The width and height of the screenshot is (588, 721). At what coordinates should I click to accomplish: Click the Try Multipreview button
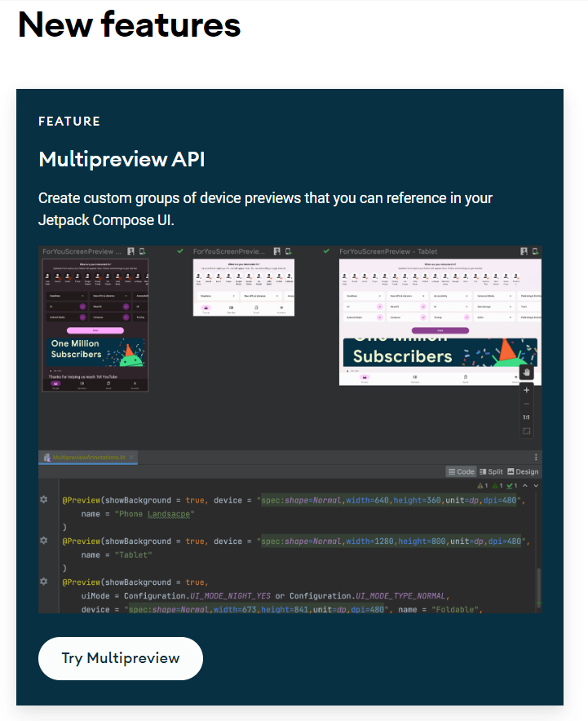tap(121, 658)
